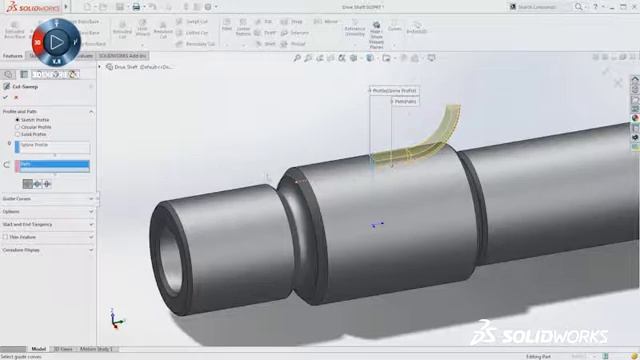This screenshot has width=640, height=360.
Task: Click Previous View icon in view toolbar
Action: point(320,58)
